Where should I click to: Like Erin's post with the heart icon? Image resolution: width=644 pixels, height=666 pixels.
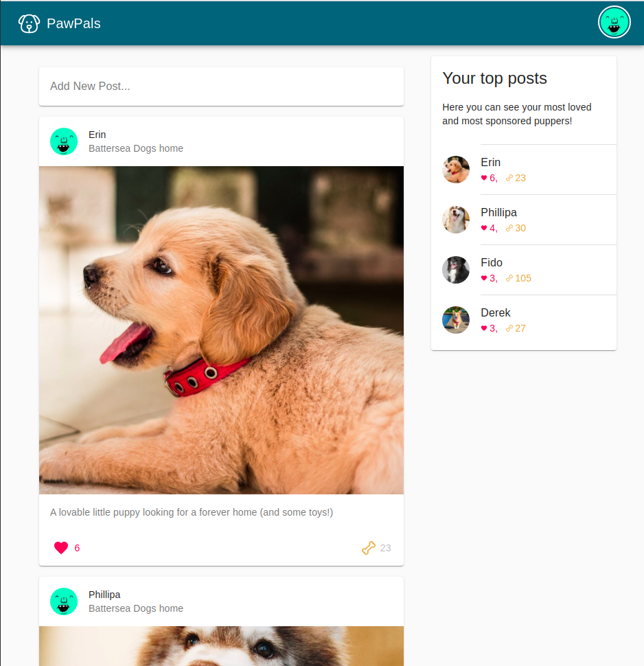61,547
